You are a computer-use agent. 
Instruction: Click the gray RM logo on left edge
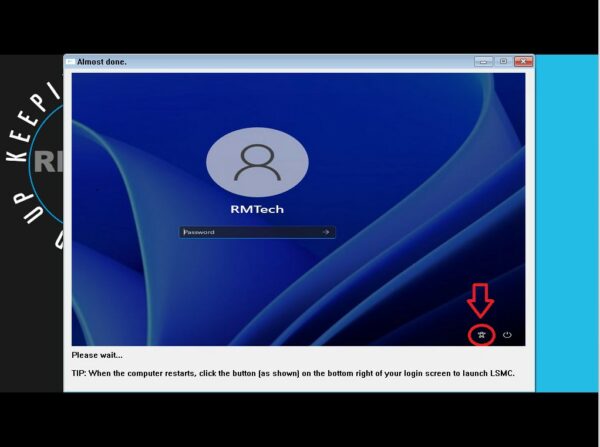pos(46,161)
